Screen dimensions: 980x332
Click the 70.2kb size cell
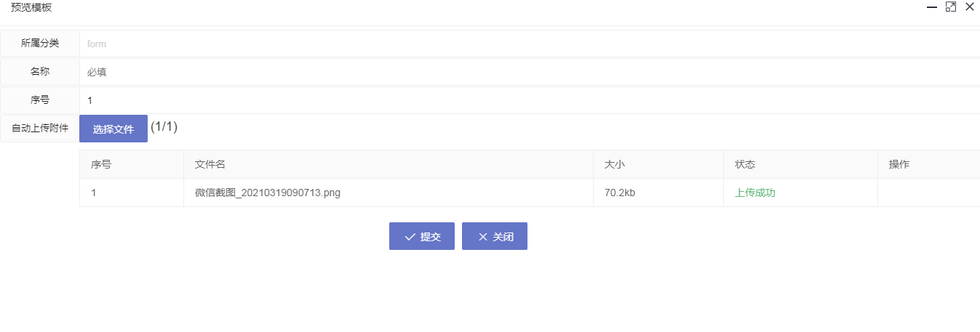(620, 193)
